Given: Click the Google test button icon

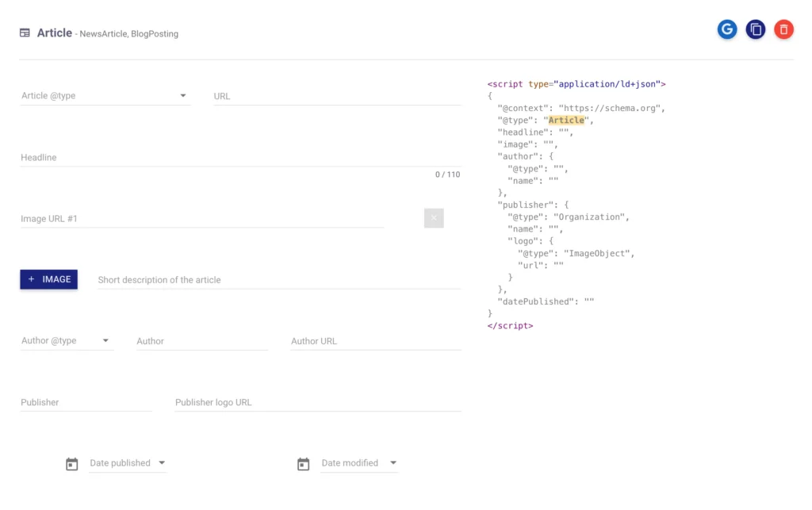Looking at the screenshot, I should (727, 29).
